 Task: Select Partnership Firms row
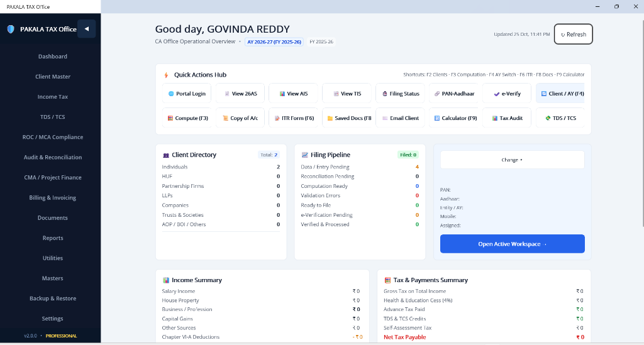[x=221, y=186]
